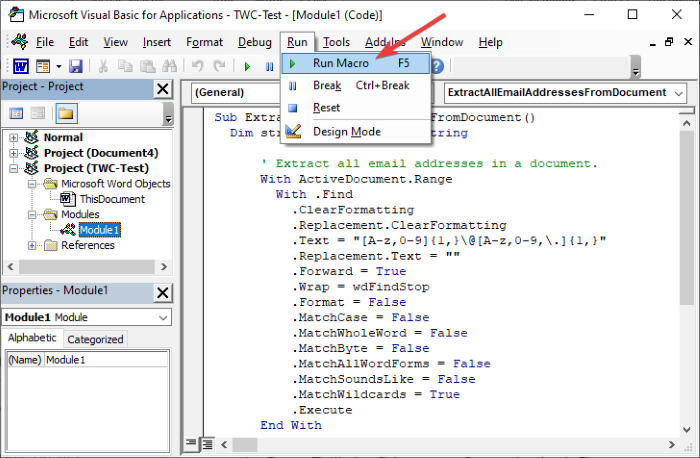Click code window vertical scrollbar up arrow
The image size is (700, 458).
tap(687, 123)
